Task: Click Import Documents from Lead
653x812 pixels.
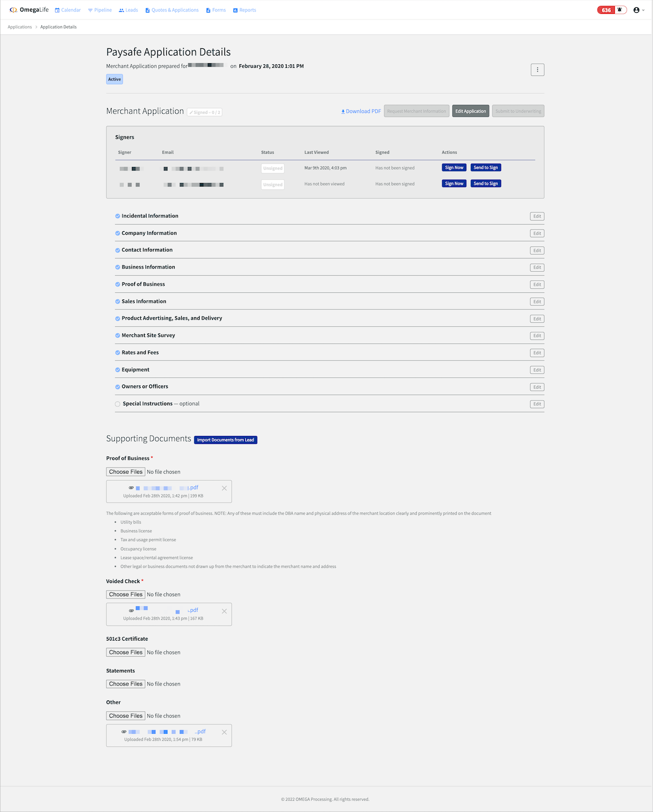Action: (x=226, y=440)
